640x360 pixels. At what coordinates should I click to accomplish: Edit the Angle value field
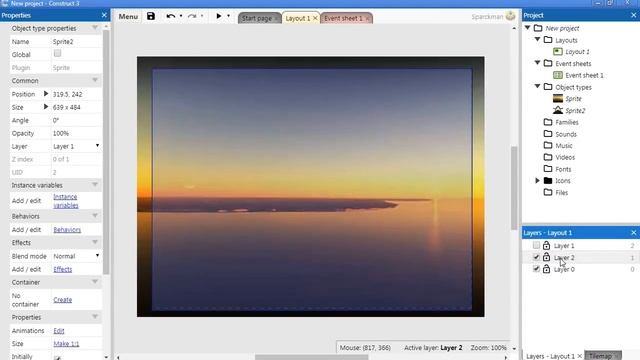(76, 120)
